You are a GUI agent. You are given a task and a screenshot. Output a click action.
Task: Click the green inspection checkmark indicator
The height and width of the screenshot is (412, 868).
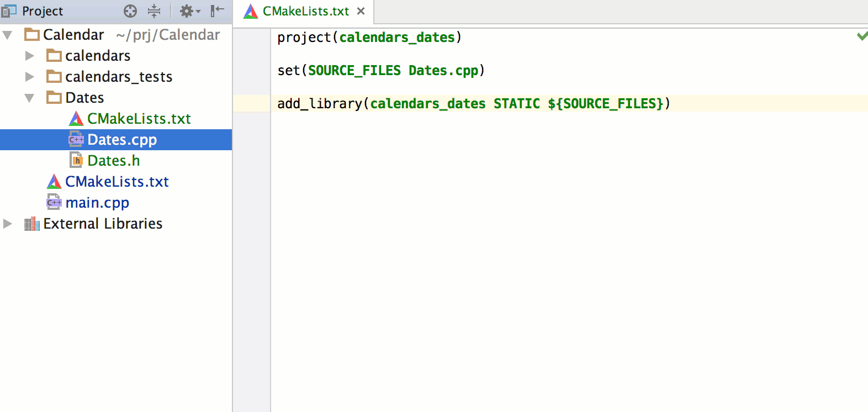[862, 36]
